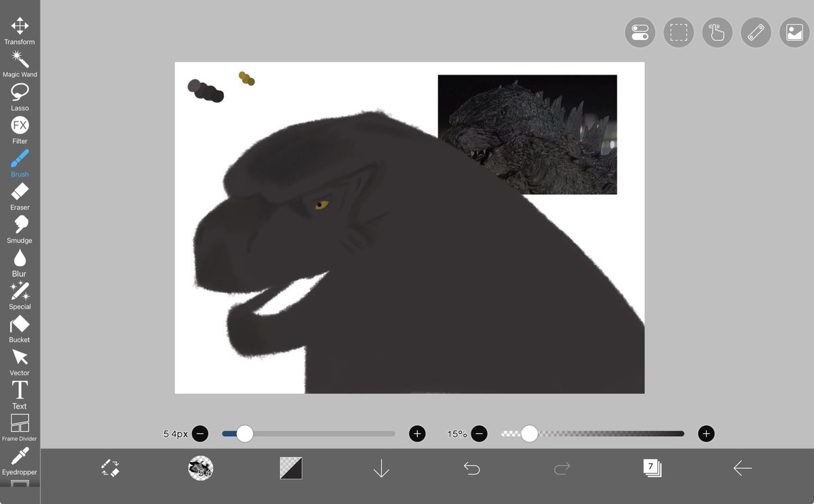Viewport: 814px width, 504px height.
Task: Adjust the brush thickness slider
Action: tap(309, 433)
